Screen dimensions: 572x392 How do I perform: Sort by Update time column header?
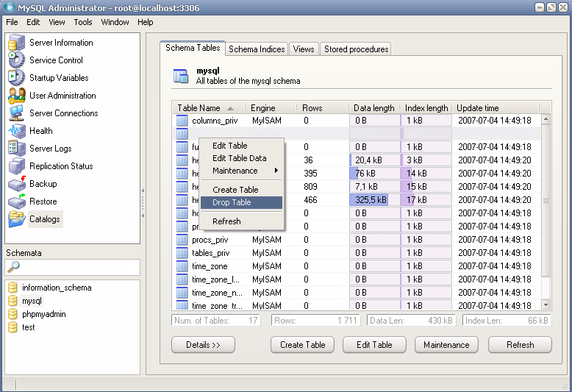point(496,108)
